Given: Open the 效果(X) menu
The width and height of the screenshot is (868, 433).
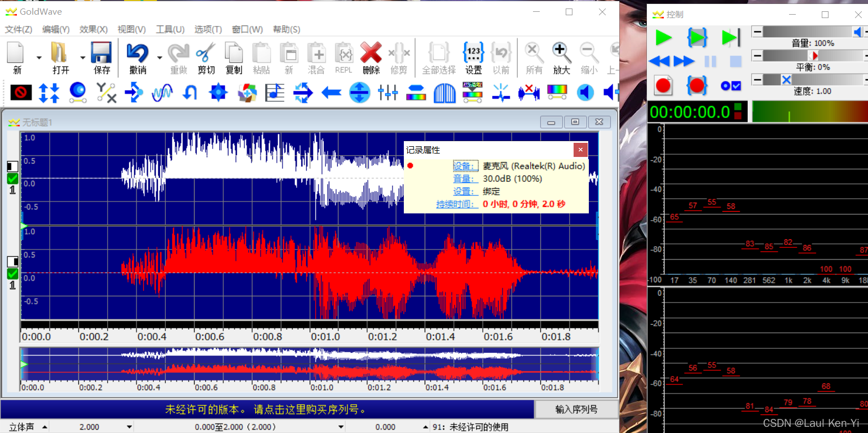Looking at the screenshot, I should 94,29.
